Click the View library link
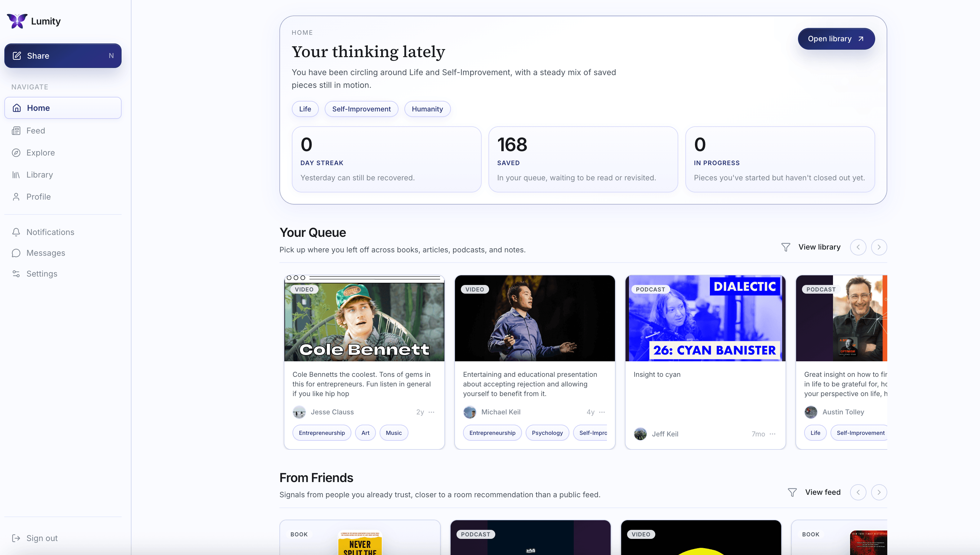The height and width of the screenshot is (555, 980). [x=819, y=247]
